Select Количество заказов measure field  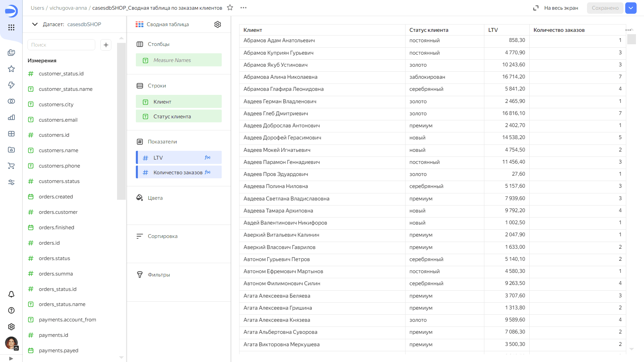(179, 172)
